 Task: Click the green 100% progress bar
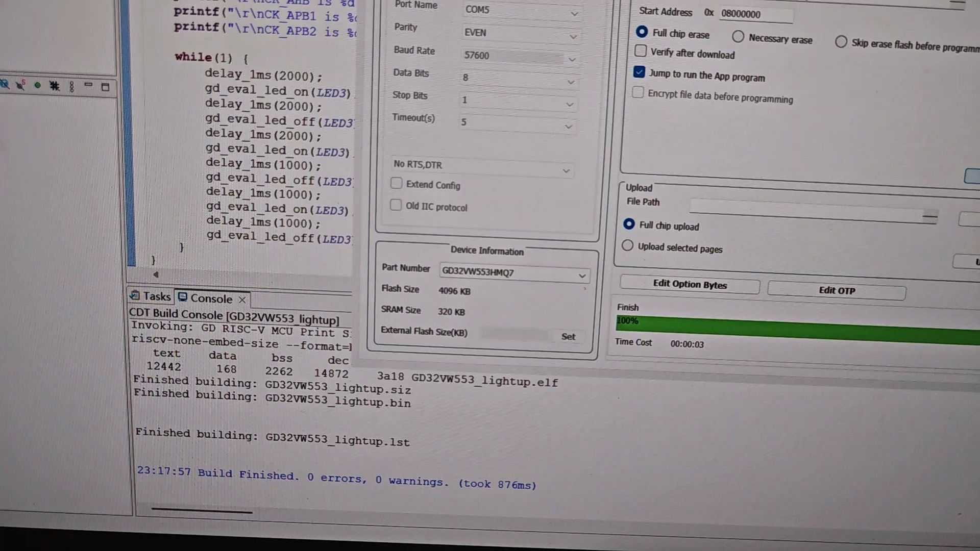coord(796,328)
